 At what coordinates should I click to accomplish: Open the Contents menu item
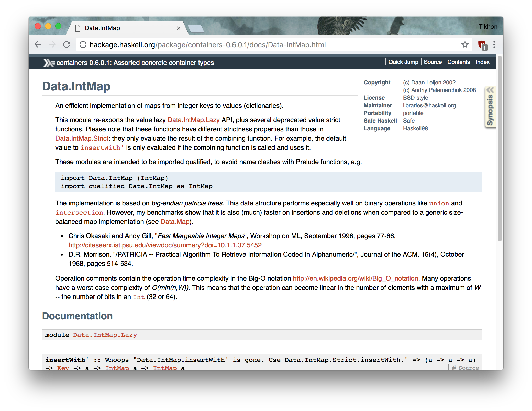tap(458, 62)
